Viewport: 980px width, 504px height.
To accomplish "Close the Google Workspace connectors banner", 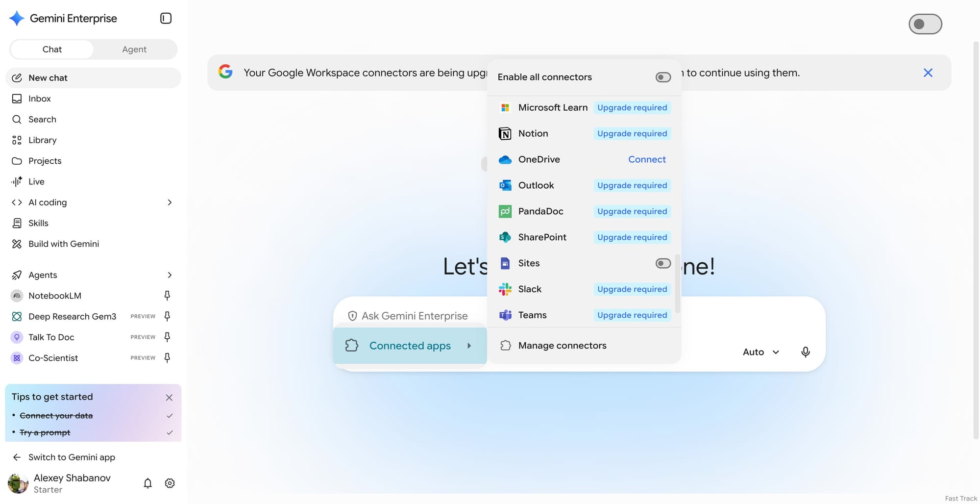I will point(928,73).
